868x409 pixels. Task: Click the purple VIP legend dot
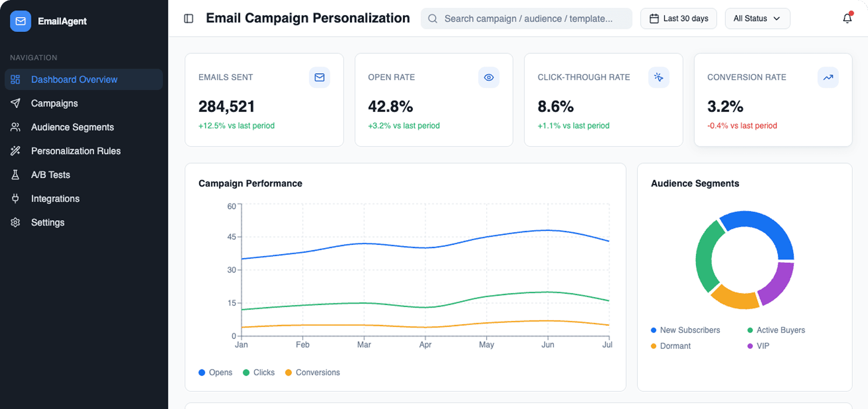pyautogui.click(x=749, y=346)
